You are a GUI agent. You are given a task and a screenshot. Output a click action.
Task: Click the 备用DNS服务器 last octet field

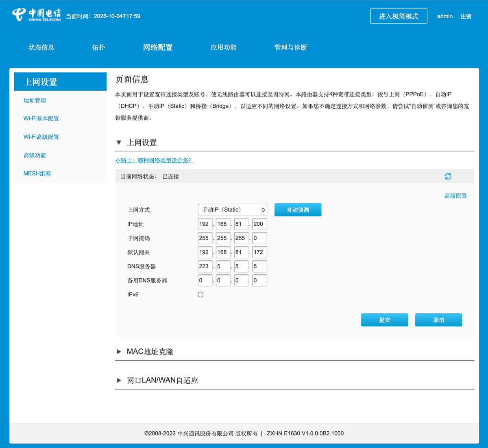(x=259, y=280)
